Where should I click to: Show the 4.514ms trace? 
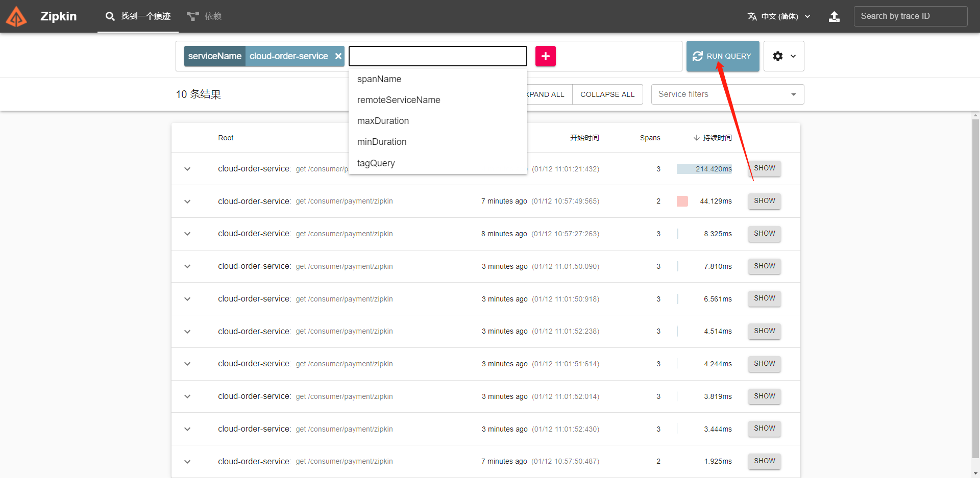tap(765, 331)
